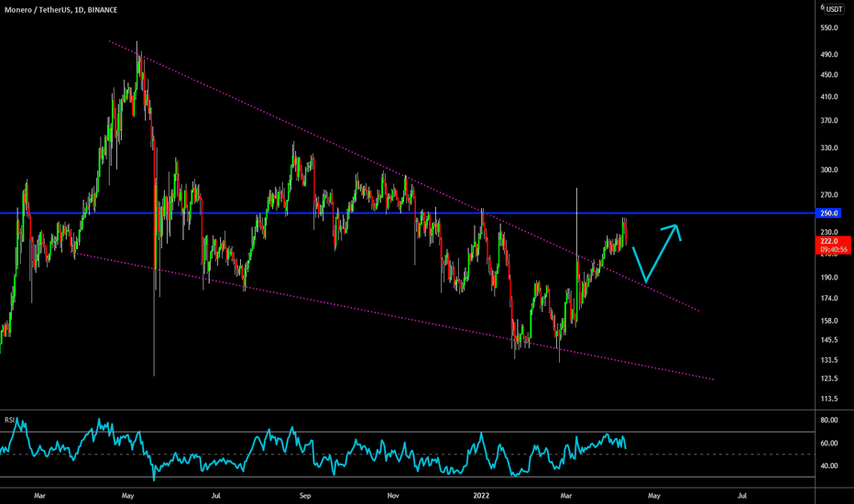Click the RSI indicator label
Viewport: 854px width, 504px height.
pyautogui.click(x=9, y=420)
